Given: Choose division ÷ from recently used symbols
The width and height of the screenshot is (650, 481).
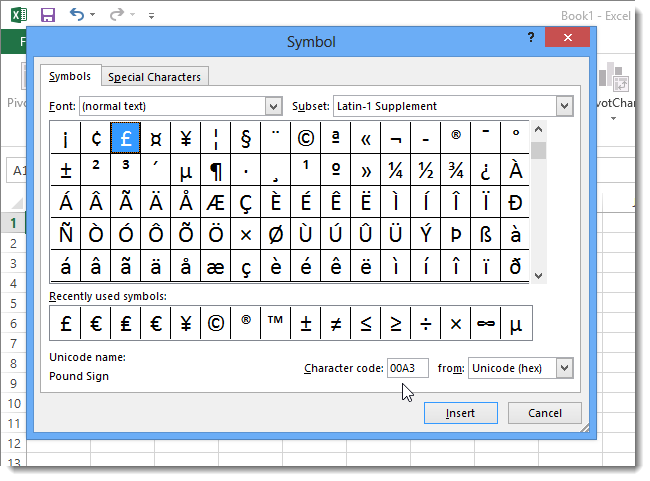Looking at the screenshot, I should coord(426,323).
